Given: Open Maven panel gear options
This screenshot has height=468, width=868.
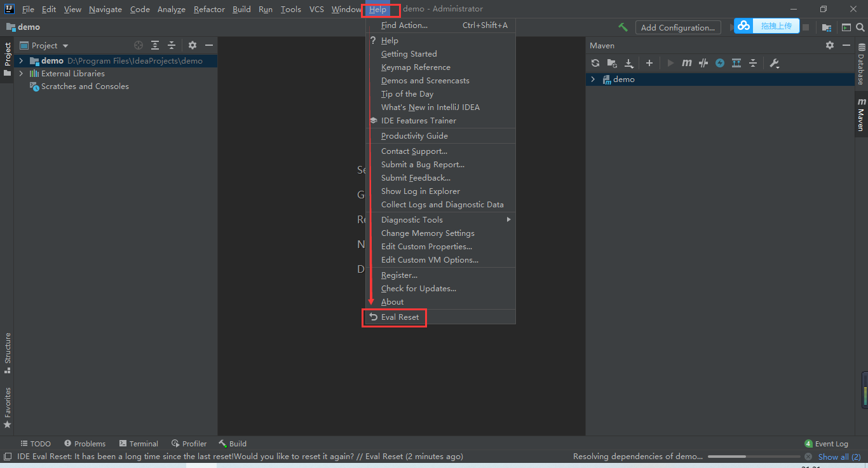Looking at the screenshot, I should 829,45.
